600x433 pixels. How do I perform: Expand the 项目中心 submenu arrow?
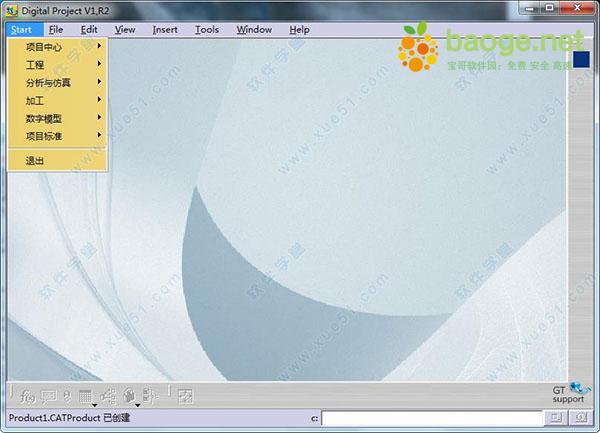(x=99, y=46)
